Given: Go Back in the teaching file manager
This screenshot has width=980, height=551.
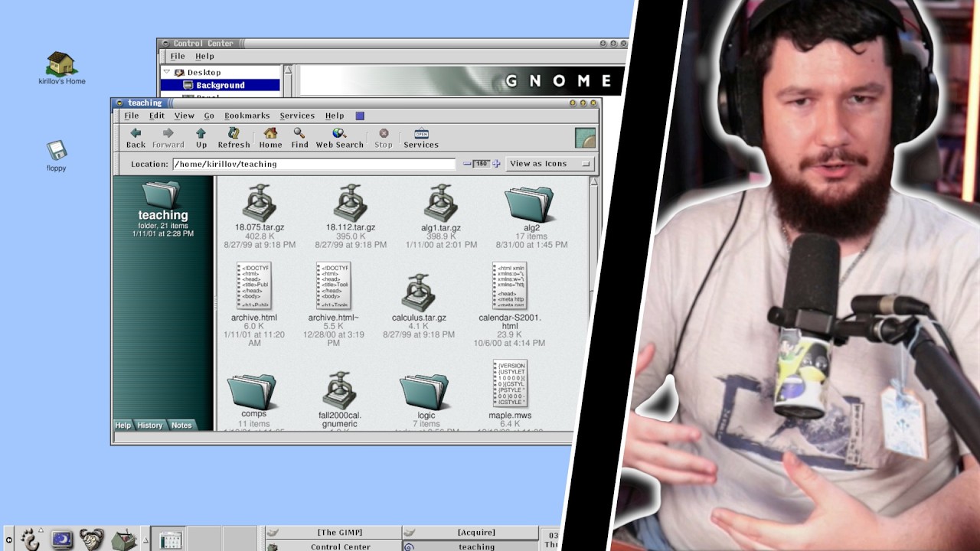Looking at the screenshot, I should [x=136, y=138].
